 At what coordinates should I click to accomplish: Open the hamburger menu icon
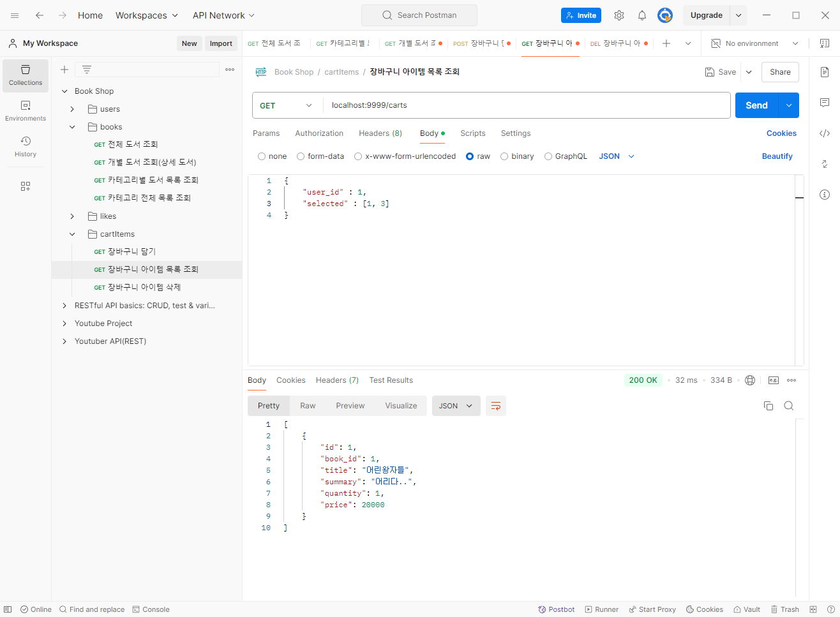click(x=15, y=15)
